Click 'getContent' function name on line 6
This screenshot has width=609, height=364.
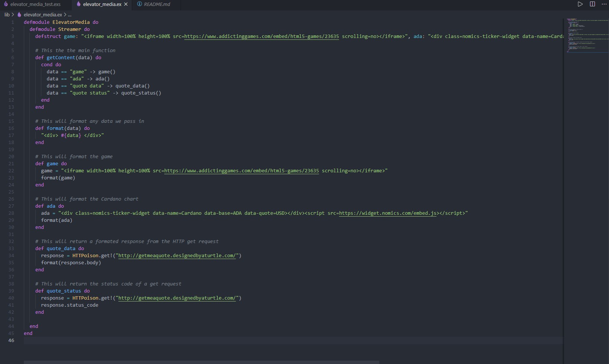coord(61,58)
